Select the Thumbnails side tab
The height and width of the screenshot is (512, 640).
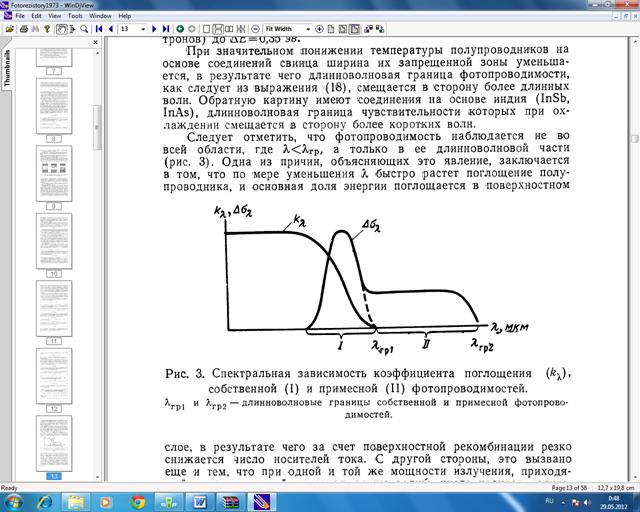click(5, 68)
